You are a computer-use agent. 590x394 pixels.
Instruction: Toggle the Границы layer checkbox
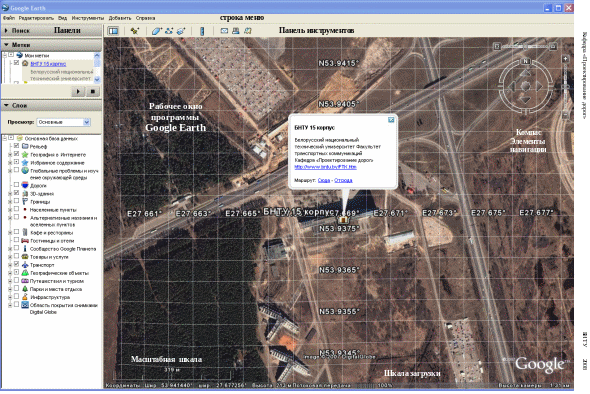click(x=17, y=201)
